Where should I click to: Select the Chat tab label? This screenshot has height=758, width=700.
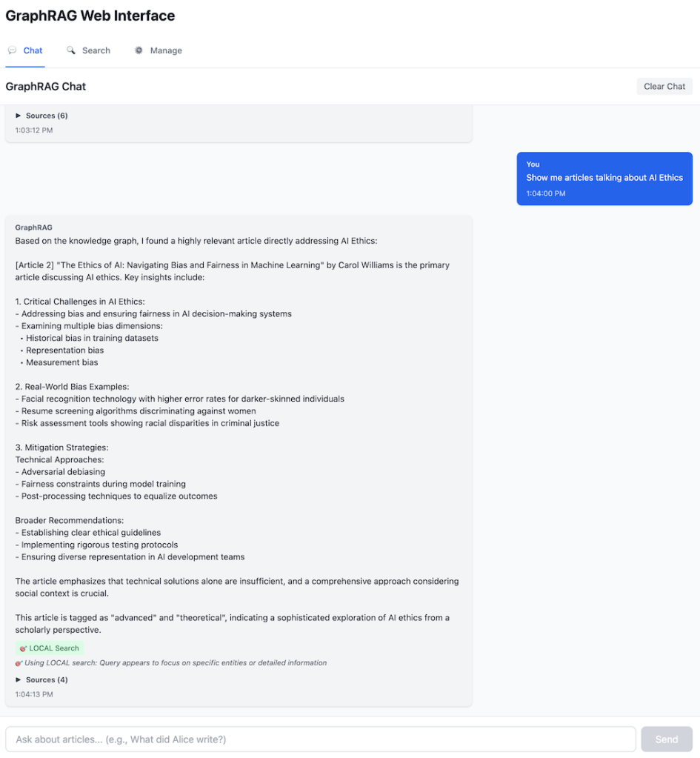(33, 50)
